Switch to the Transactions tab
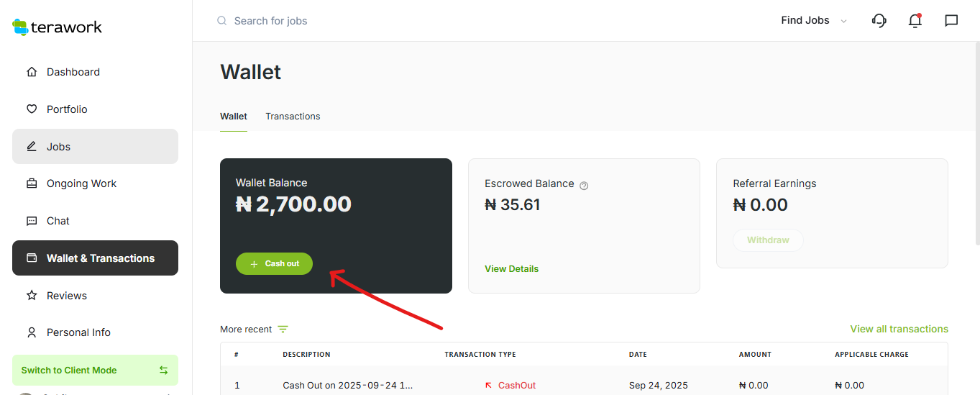Screen dimensions: 980x395 (x=293, y=117)
